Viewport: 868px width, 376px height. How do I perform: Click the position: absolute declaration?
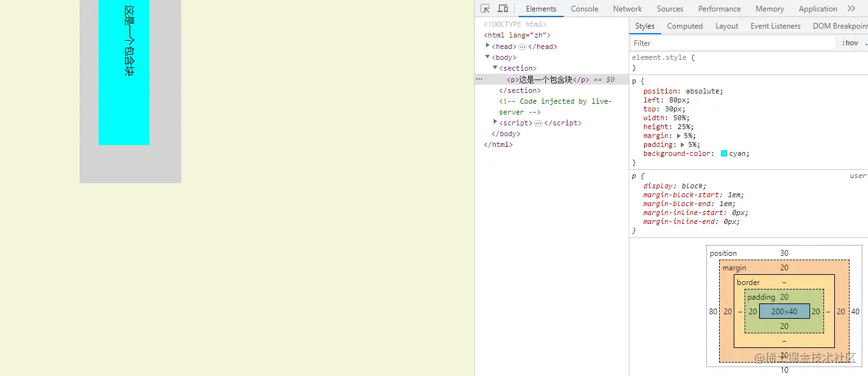[x=683, y=91]
